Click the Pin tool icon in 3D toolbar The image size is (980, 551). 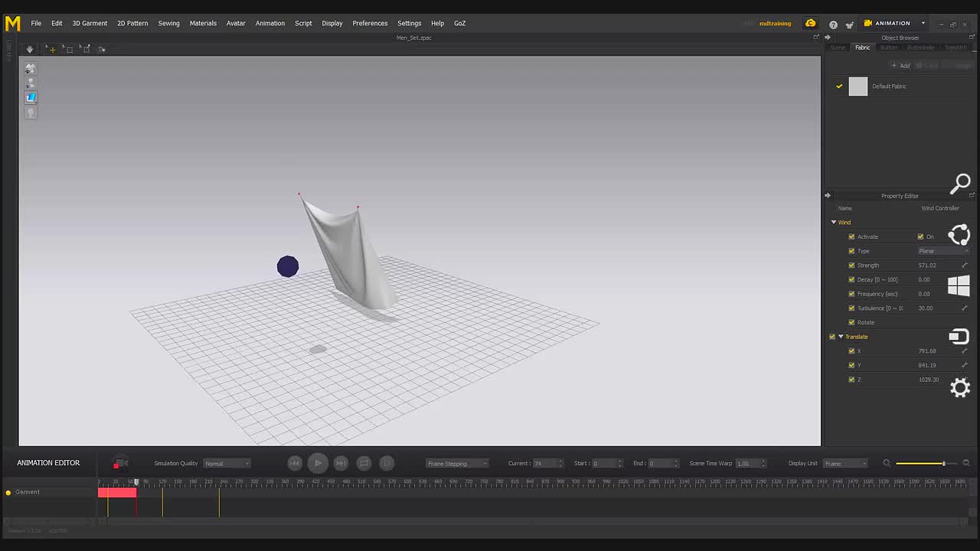click(x=102, y=49)
